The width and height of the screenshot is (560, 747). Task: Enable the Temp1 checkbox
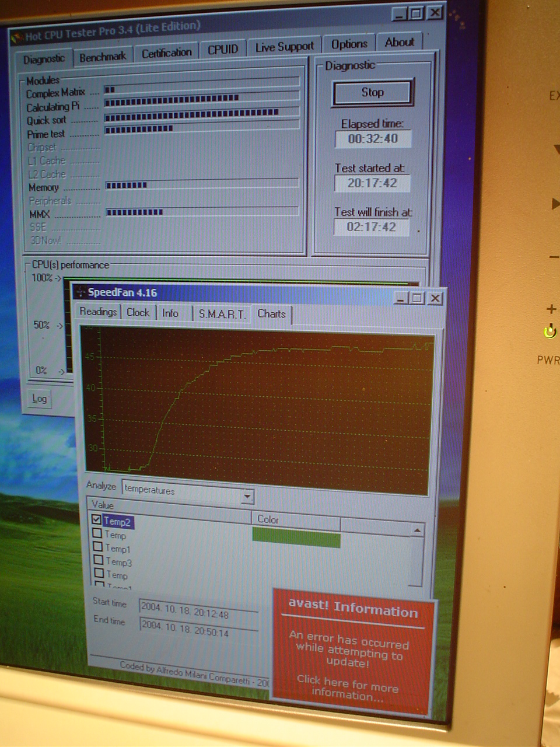(x=98, y=546)
